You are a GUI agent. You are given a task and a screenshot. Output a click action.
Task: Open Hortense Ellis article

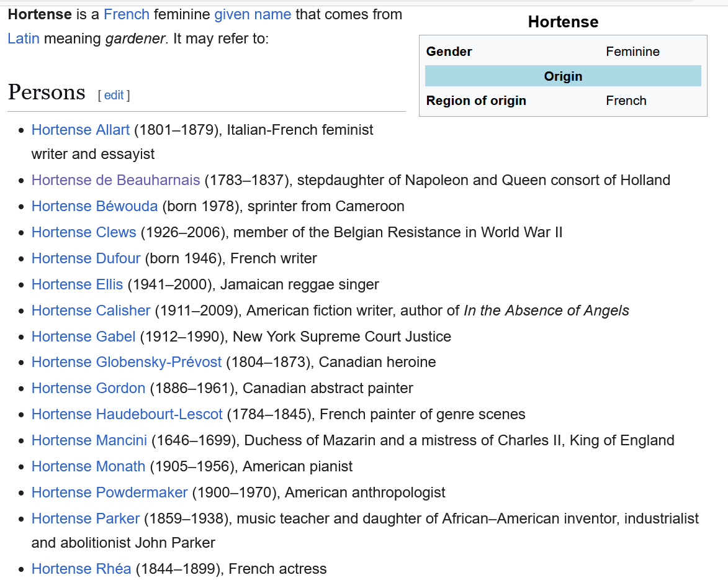point(77,284)
